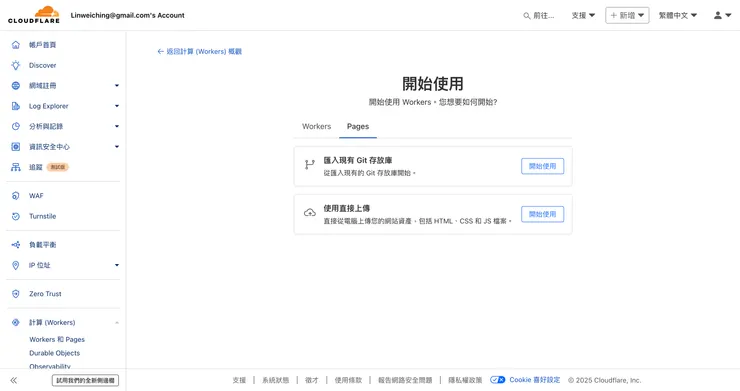The image size is (740, 391).
Task: Click 開始使用 for direct upload
Action: tap(542, 214)
